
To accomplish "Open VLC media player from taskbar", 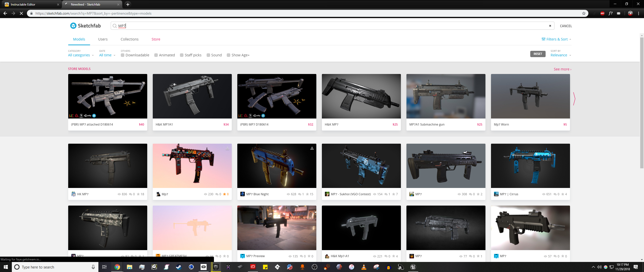I will click(364, 267).
